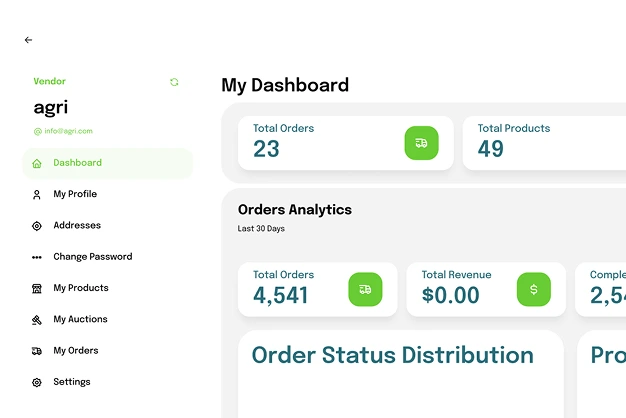Click the store icon beside My Products
The height and width of the screenshot is (418, 626).
pos(37,288)
